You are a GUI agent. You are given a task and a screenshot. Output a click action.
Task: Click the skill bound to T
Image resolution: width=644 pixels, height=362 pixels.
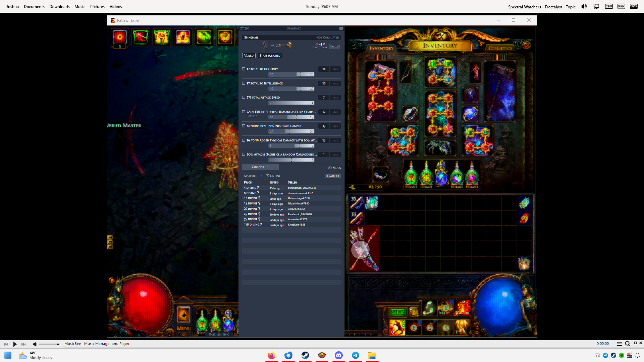pos(462,327)
